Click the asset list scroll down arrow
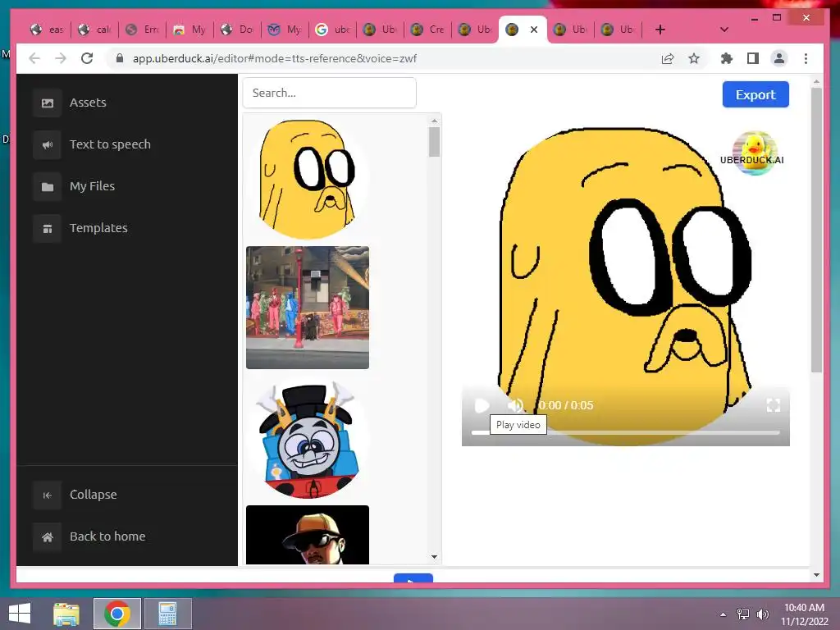The image size is (840, 630). click(435, 557)
